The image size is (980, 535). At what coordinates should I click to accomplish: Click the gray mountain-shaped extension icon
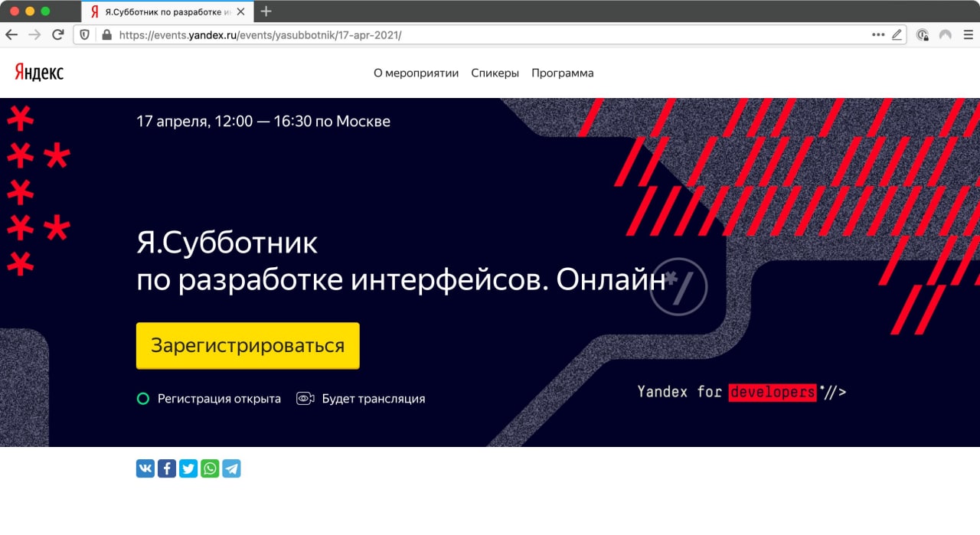coord(946,34)
